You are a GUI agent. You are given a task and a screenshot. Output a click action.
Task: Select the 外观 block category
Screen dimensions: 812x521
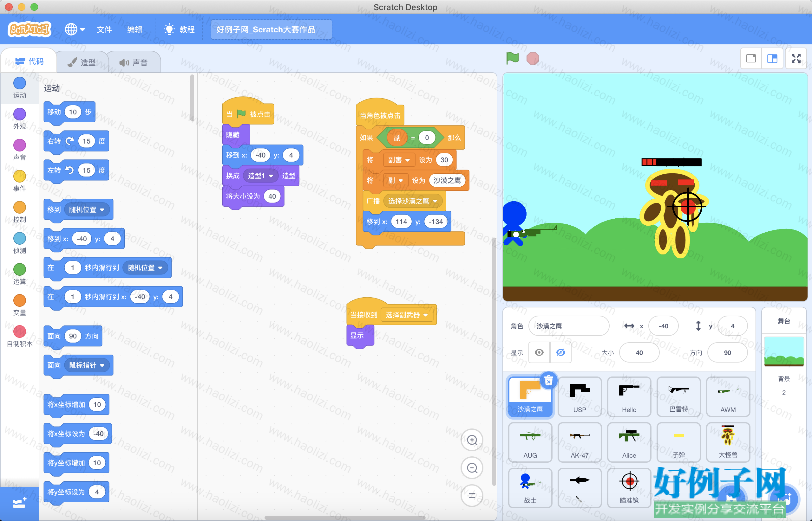[20, 119]
